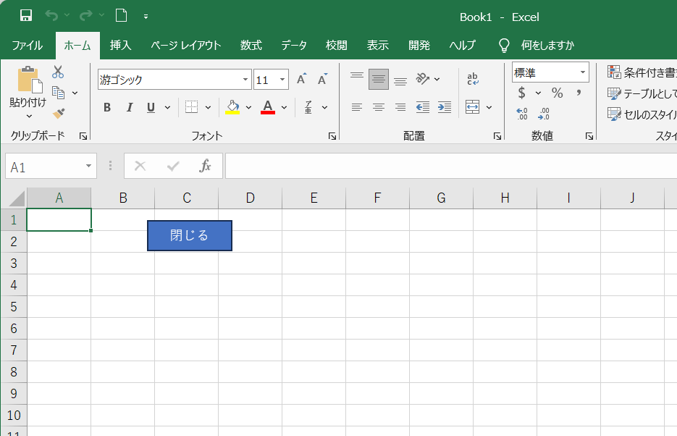Apply the red font color A
Screen dimensions: 677x436
268,107
